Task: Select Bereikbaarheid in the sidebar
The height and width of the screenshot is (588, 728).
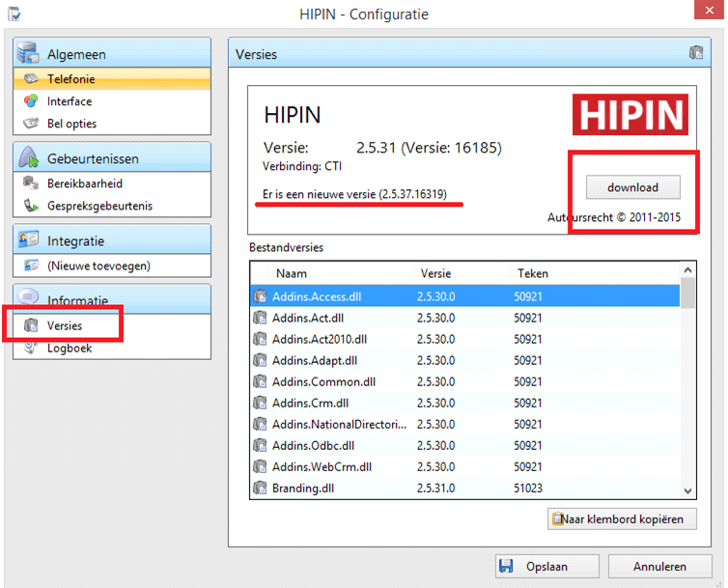Action: [x=112, y=183]
